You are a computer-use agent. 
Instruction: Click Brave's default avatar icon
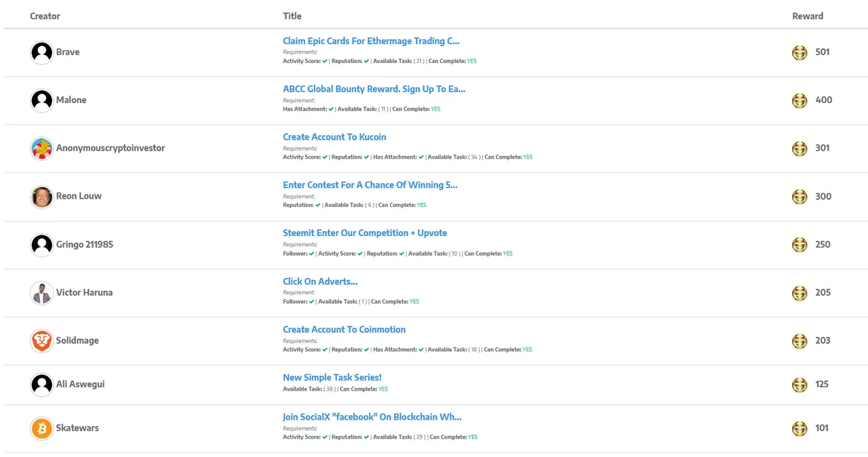click(x=42, y=52)
